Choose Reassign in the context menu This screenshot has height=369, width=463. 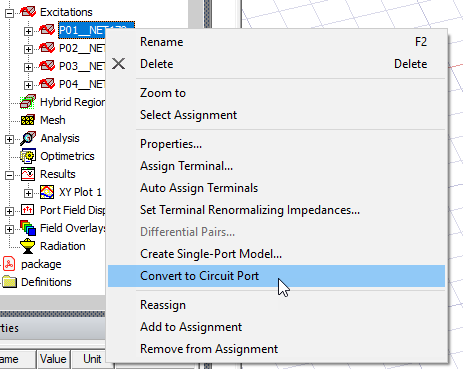(276, 305)
